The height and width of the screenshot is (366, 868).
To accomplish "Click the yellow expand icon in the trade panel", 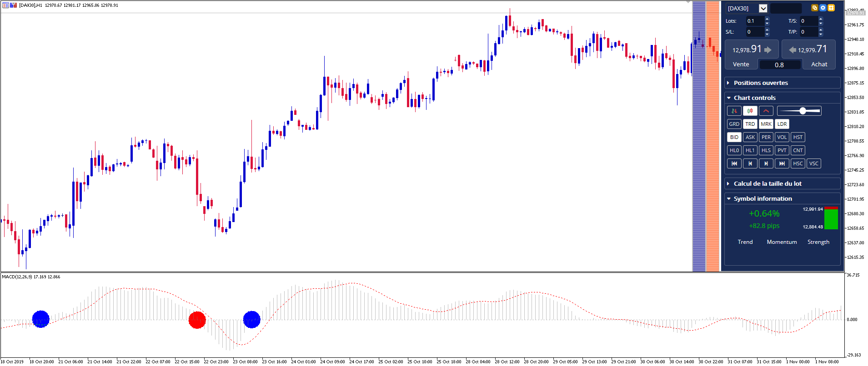I will point(831,8).
